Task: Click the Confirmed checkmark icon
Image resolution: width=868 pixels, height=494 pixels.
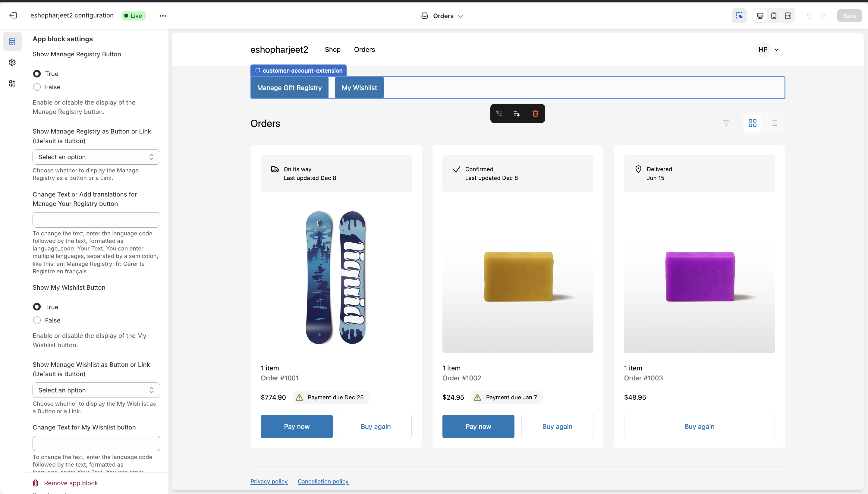Action: point(457,169)
